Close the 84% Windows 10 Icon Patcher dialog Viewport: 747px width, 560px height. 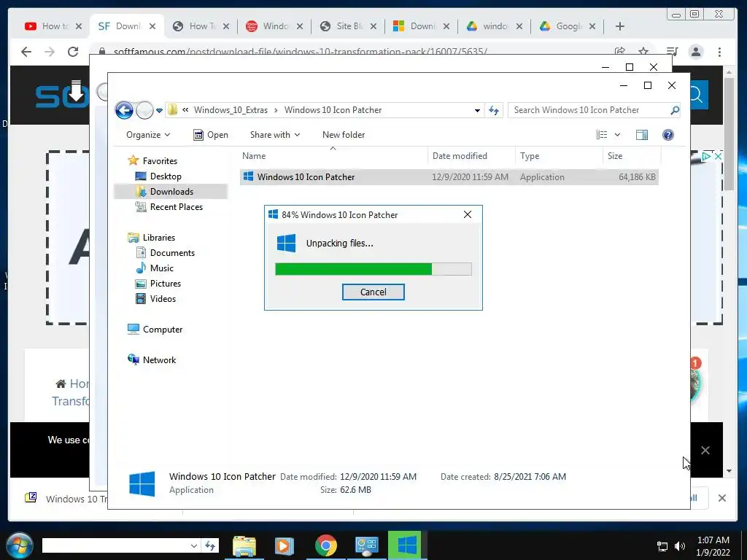tap(468, 215)
